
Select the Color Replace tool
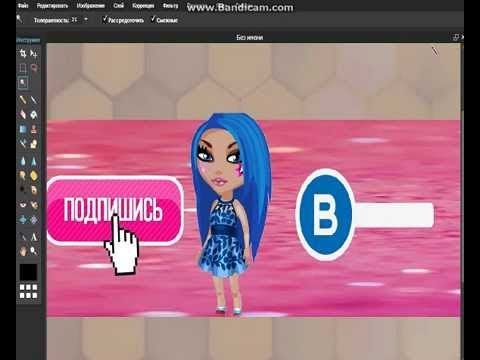[x=23, y=144]
